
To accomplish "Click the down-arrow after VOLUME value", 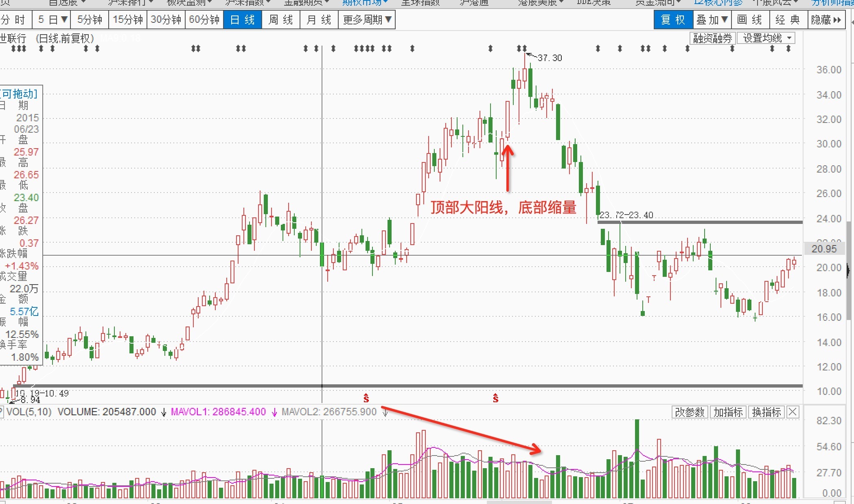I will (164, 412).
